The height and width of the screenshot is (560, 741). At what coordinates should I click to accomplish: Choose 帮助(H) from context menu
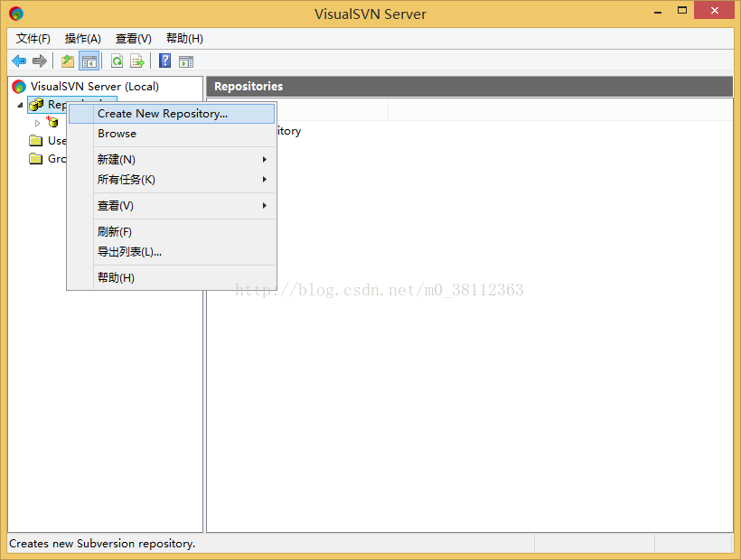coord(172,277)
